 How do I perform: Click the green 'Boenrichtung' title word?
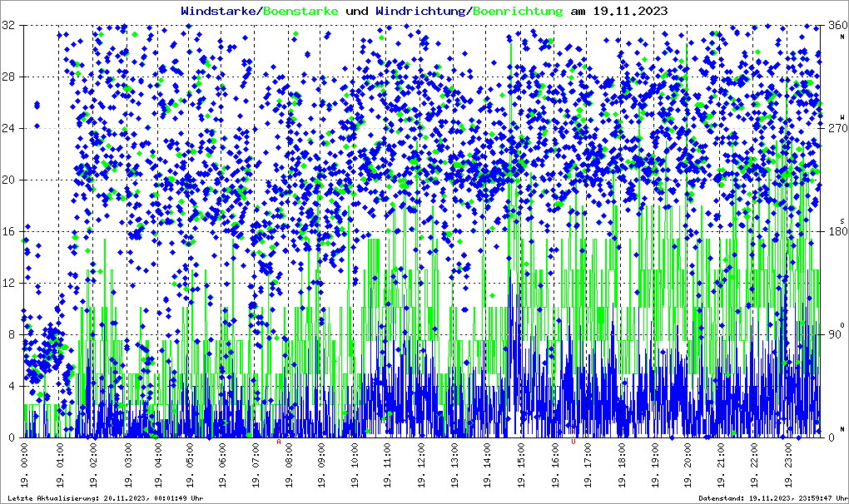(x=519, y=12)
